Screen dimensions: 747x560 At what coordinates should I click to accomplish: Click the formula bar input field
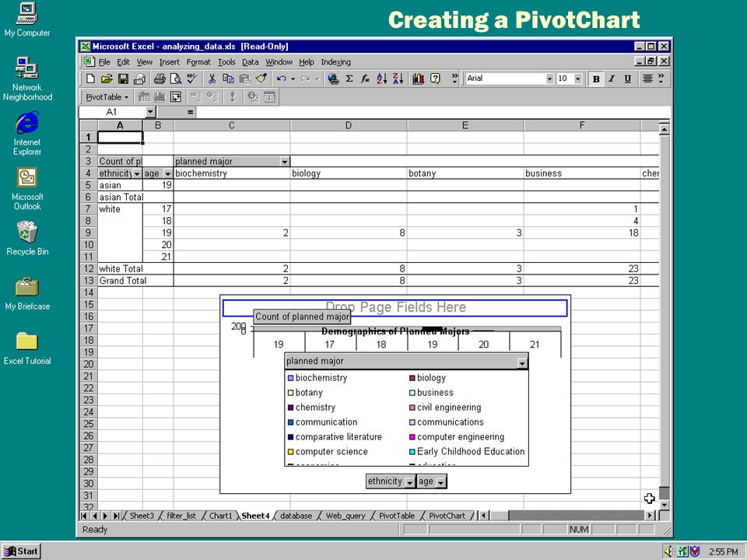[x=433, y=112]
